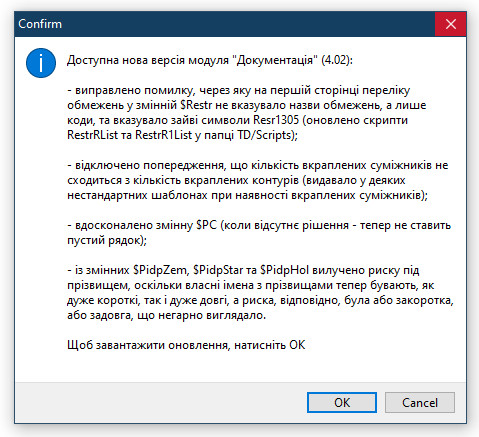Click the blue information icon
Image resolution: width=479 pixels, height=437 pixels.
click(41, 63)
